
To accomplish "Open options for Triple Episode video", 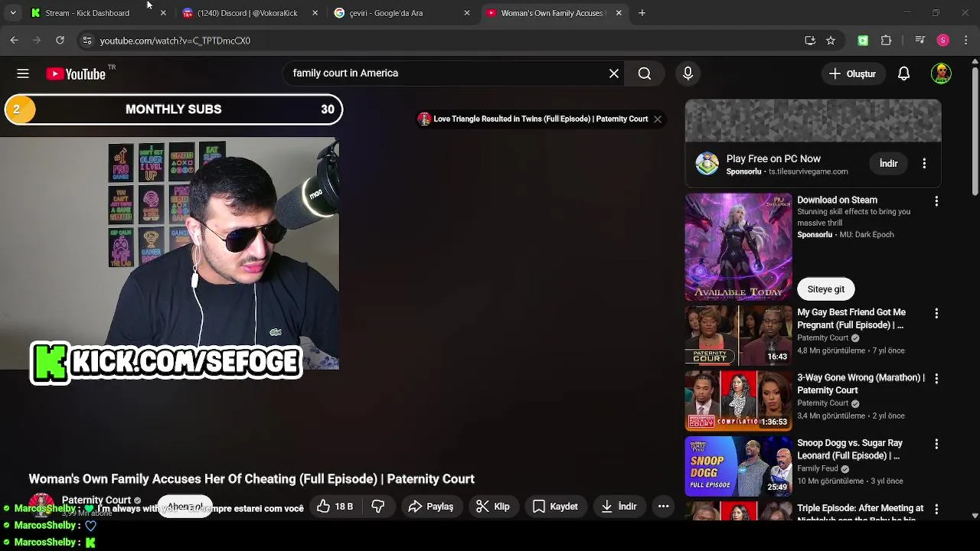I will 936,509.
